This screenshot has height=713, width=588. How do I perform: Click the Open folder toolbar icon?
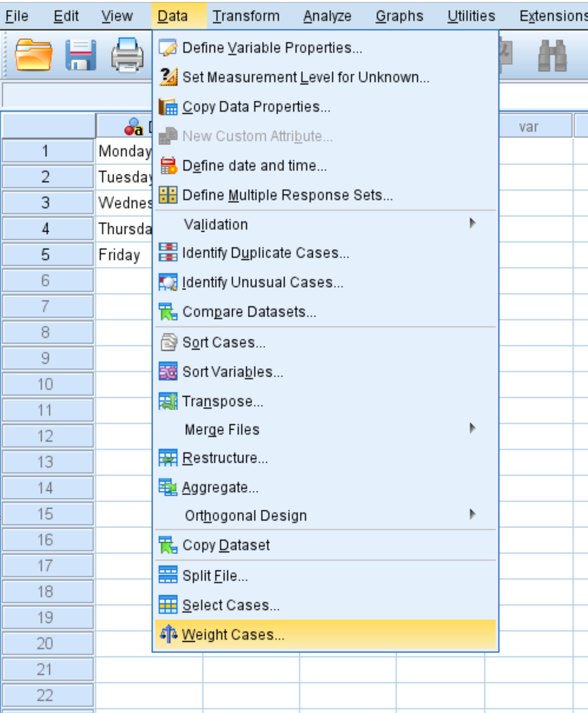(34, 55)
